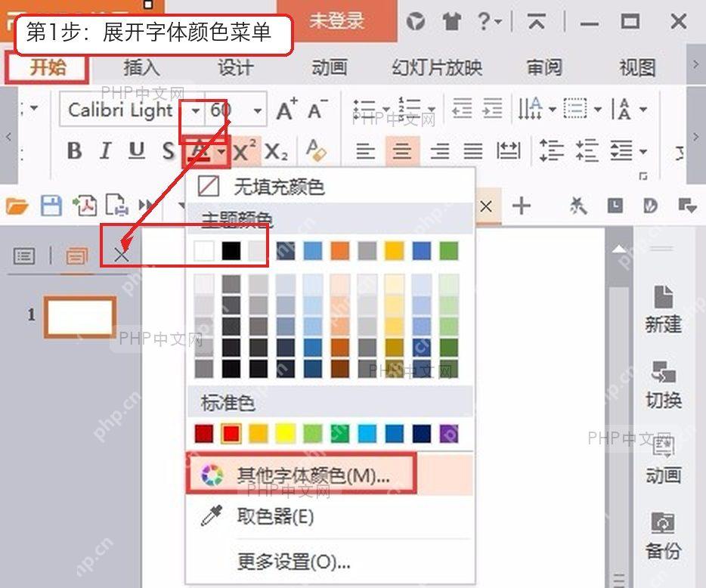Toggle bold formatting
This screenshot has height=588, width=706.
click(74, 151)
